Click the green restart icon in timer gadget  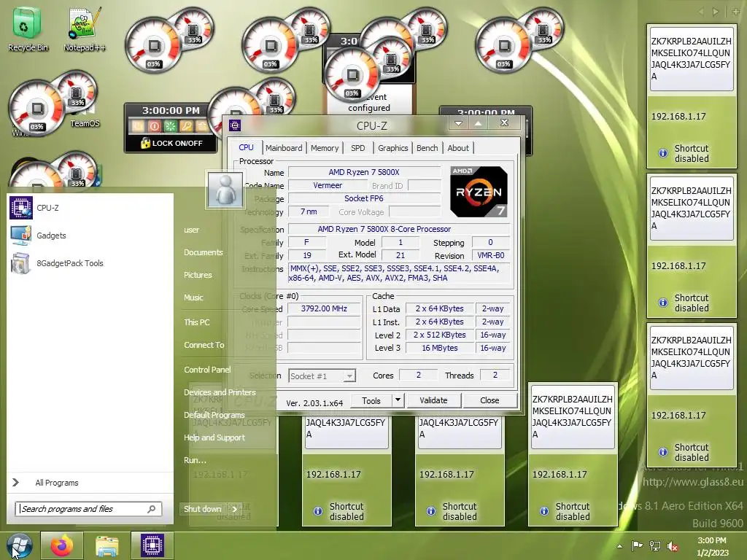click(x=170, y=126)
